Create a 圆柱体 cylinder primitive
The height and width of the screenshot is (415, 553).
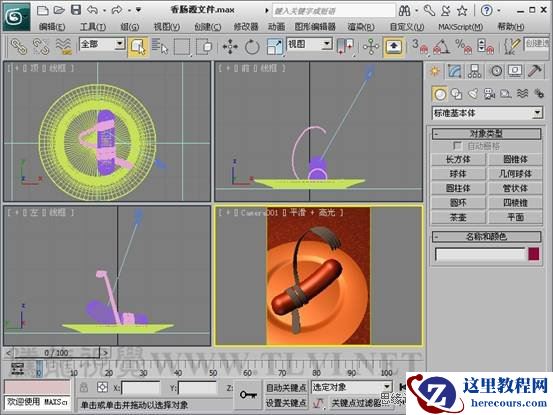(x=458, y=188)
